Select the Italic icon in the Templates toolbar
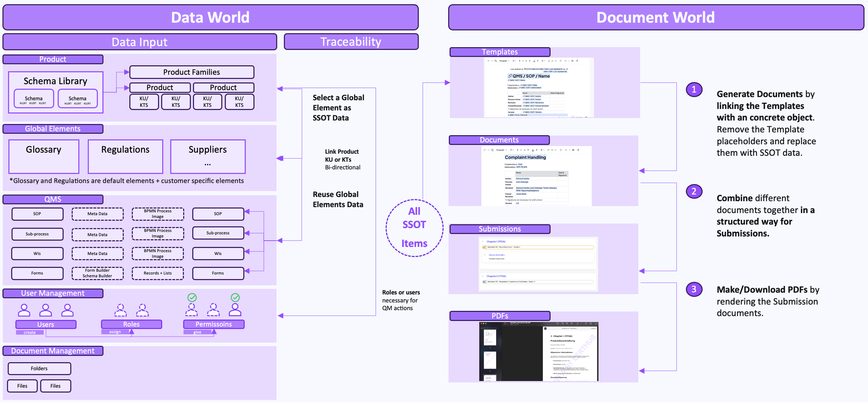 click(523, 61)
